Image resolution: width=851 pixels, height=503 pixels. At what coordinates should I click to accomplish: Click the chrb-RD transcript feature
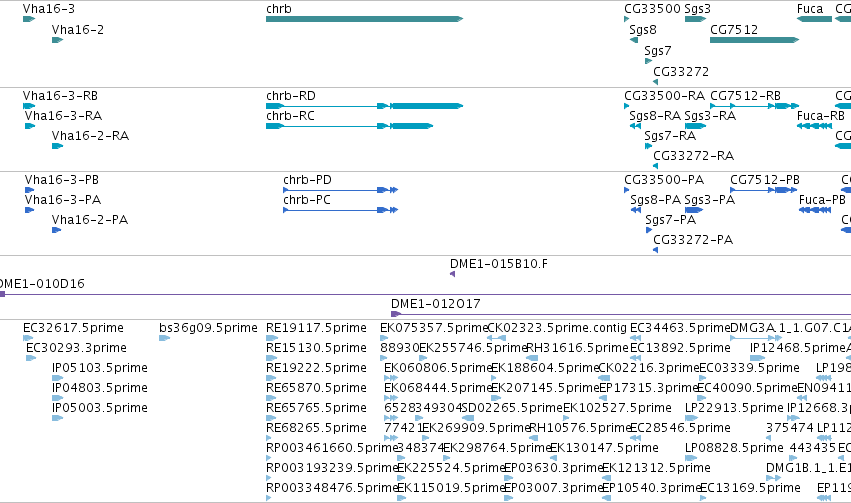pos(364,106)
